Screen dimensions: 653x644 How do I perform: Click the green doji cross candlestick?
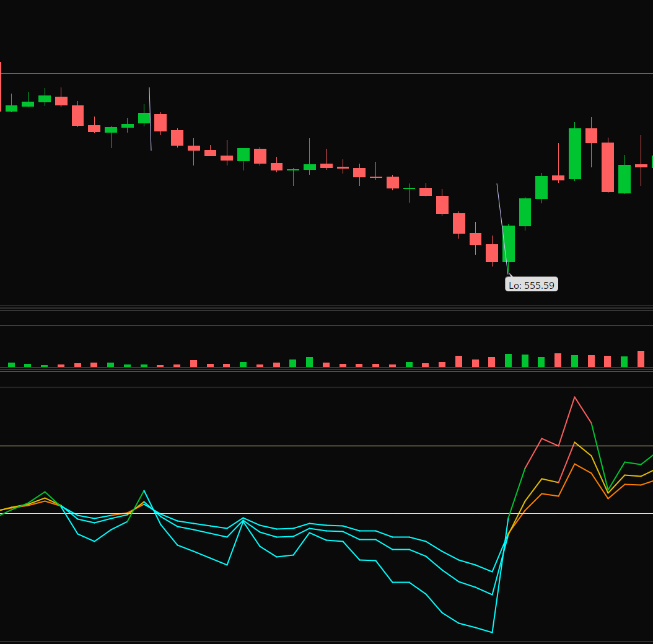tap(409, 188)
